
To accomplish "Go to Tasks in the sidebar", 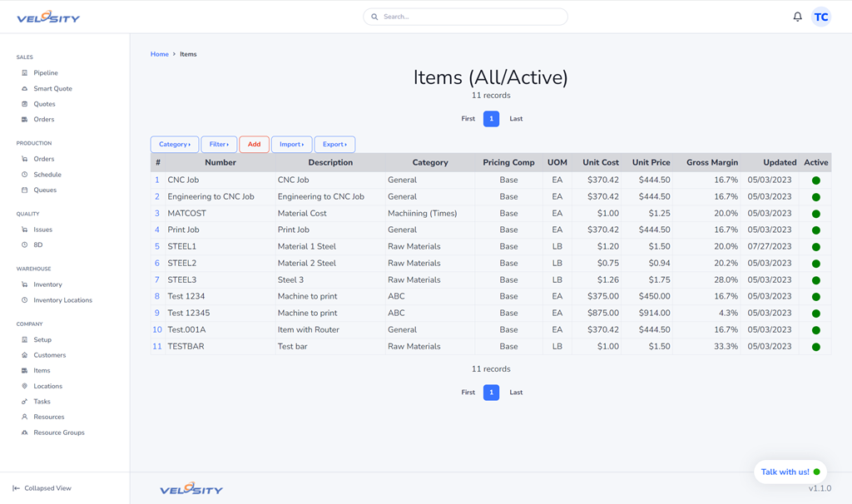I will pos(42,402).
